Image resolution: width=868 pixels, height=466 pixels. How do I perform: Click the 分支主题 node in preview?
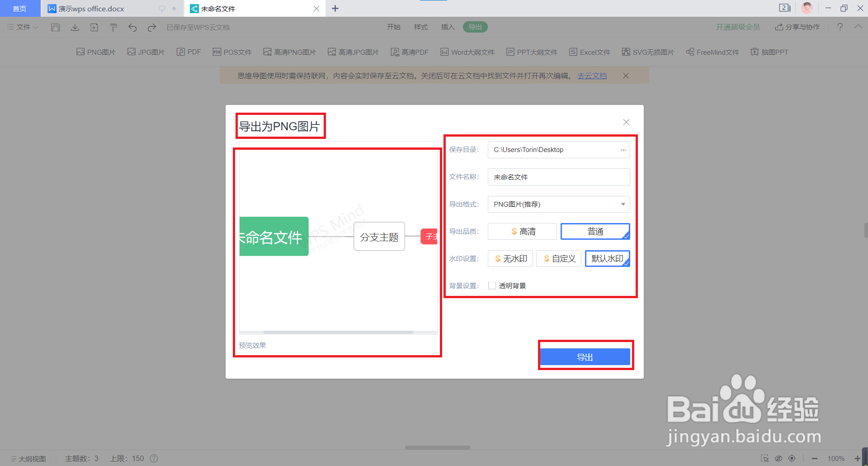coord(379,237)
